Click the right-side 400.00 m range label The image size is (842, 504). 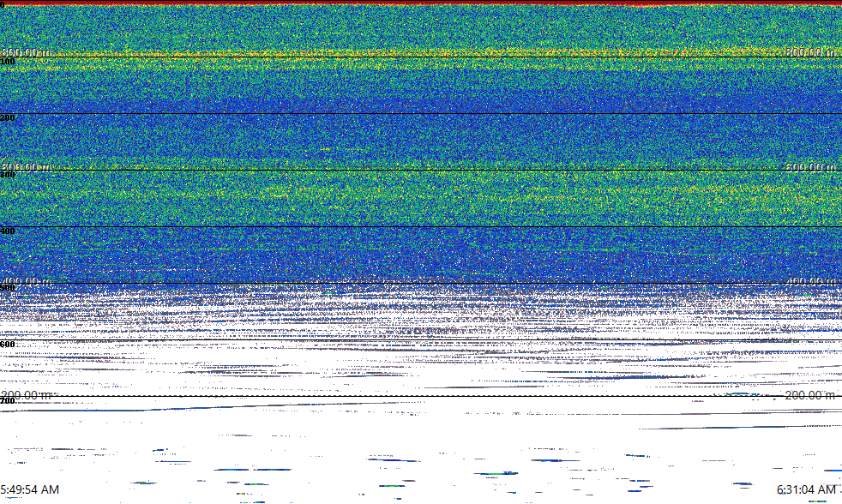[x=810, y=281]
